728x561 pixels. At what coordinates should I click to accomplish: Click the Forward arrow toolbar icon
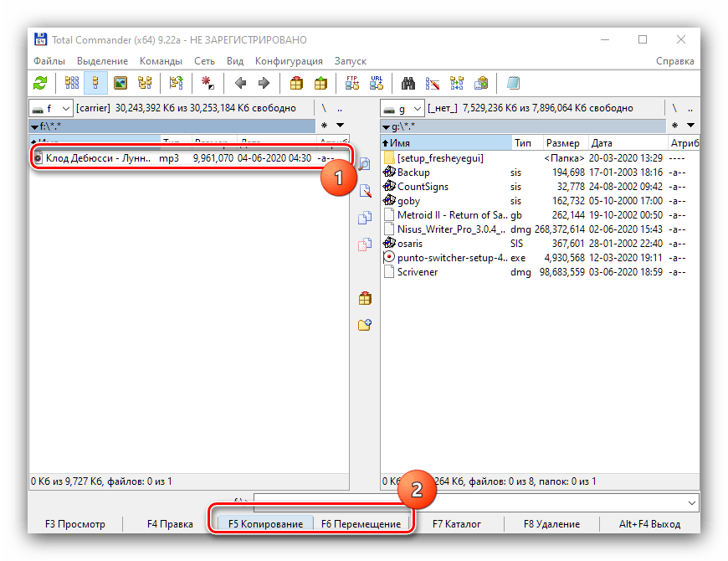264,83
